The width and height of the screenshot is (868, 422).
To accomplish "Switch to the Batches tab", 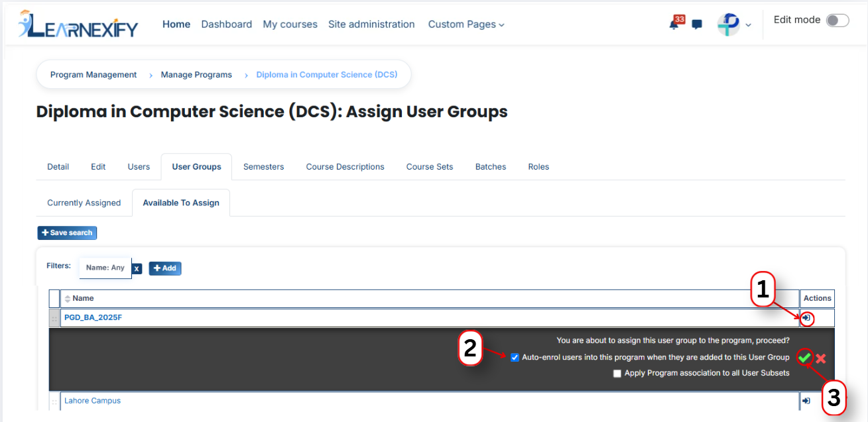I will coord(491,167).
